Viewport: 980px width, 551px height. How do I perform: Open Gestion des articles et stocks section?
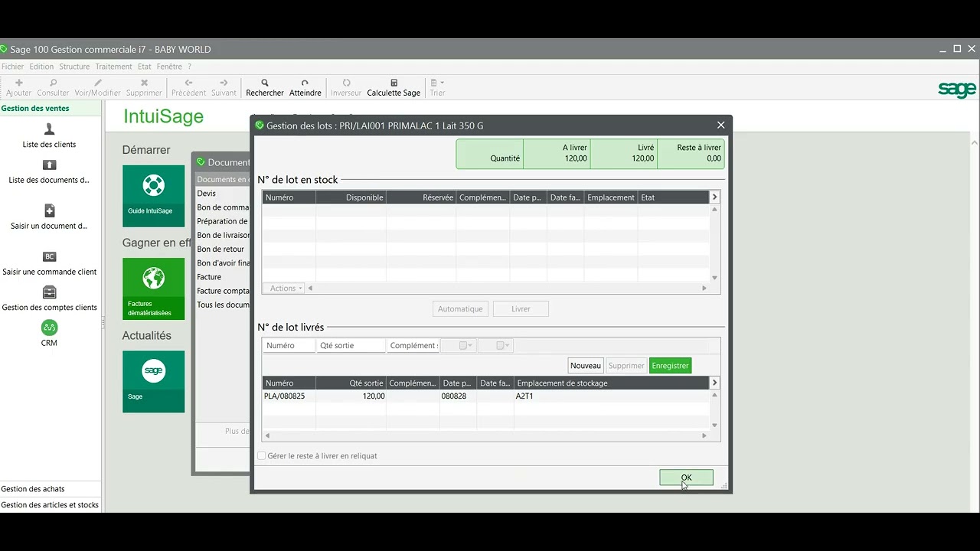click(x=51, y=505)
